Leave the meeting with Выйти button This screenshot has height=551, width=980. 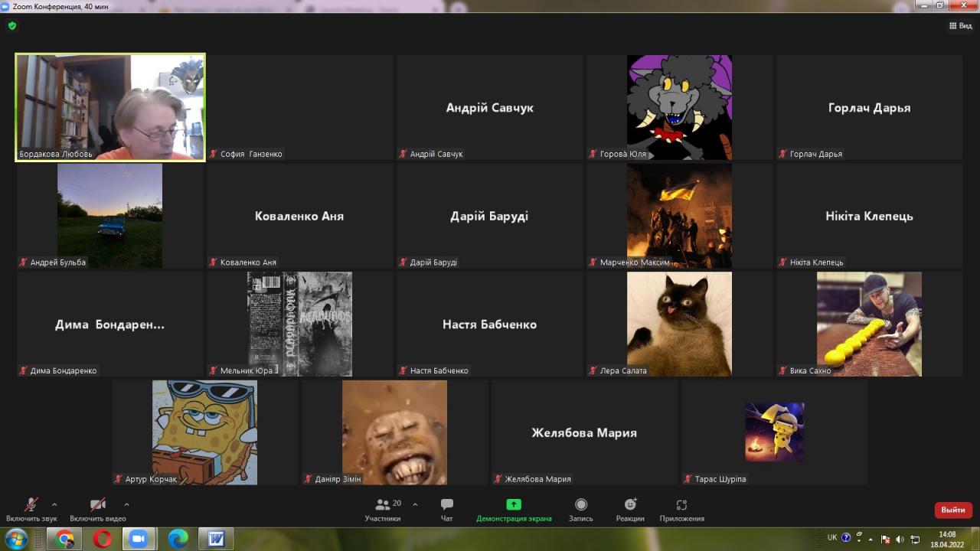click(x=953, y=510)
